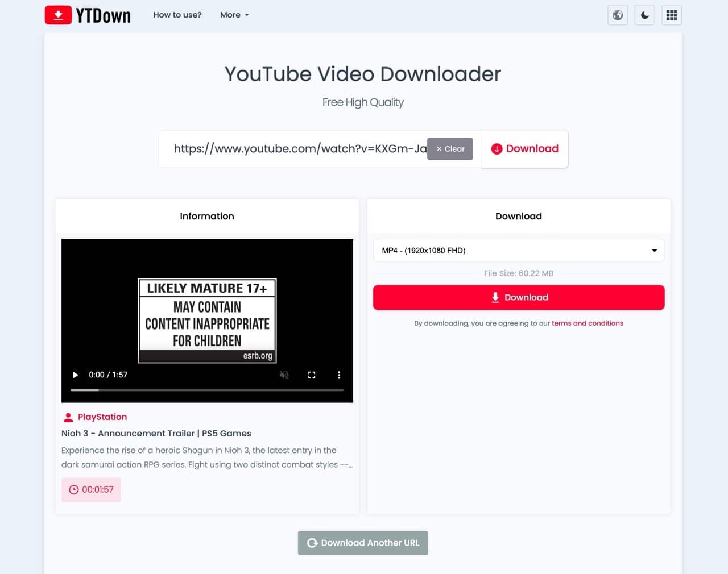
Task: Click the 00:01:57 duration badge
Action: click(91, 490)
